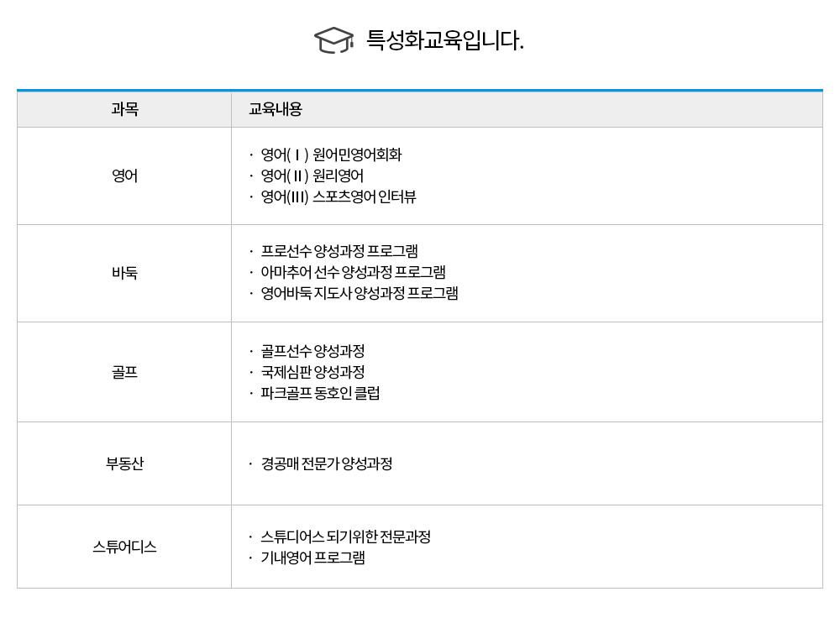The height and width of the screenshot is (623, 840).
Task: Select the 바둑 subject cell
Action: pos(125,273)
